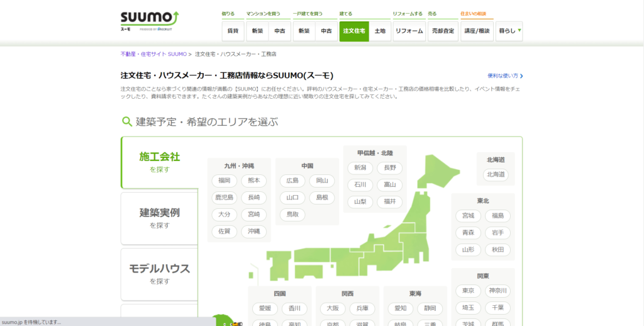Choose 静岡 in the 東海 region
This screenshot has height=326, width=644.
point(430,309)
